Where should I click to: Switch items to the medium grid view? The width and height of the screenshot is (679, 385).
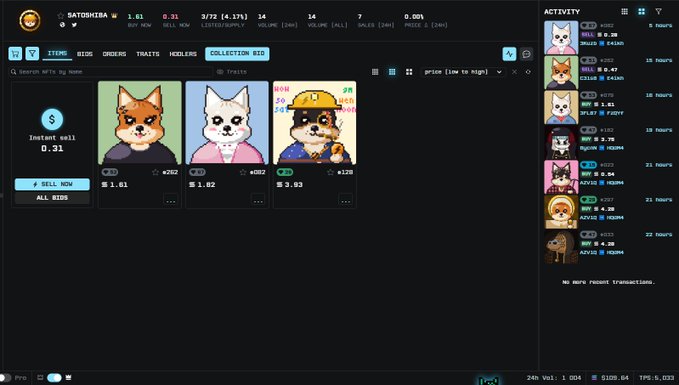pos(392,72)
